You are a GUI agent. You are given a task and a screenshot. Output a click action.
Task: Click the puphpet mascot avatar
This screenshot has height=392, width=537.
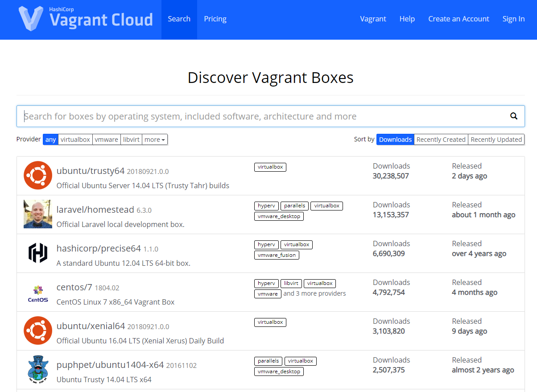point(38,370)
